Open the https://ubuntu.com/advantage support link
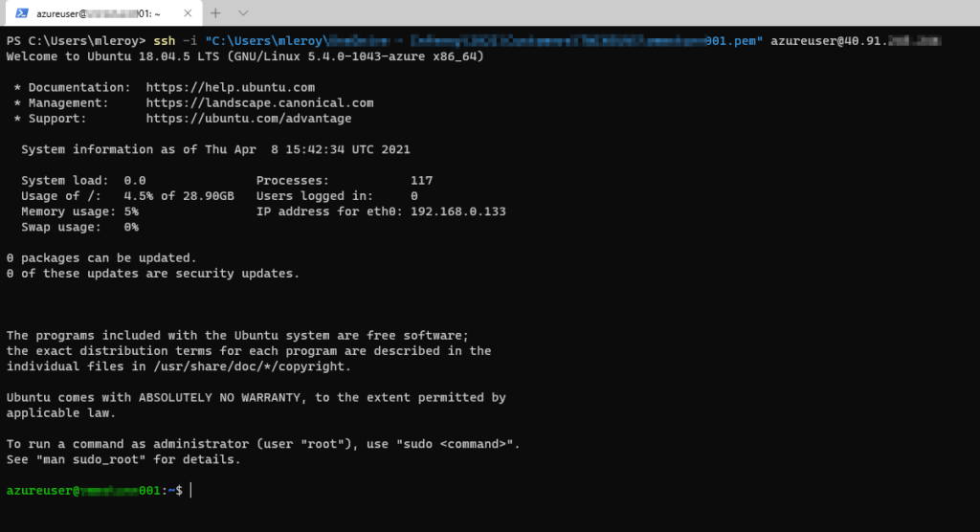980x532 pixels. tap(248, 119)
